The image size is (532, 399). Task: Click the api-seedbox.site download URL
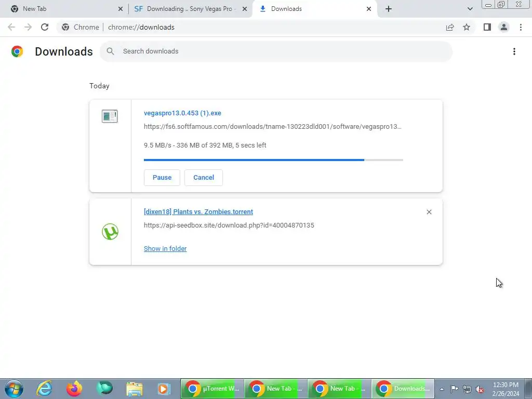[229, 225]
